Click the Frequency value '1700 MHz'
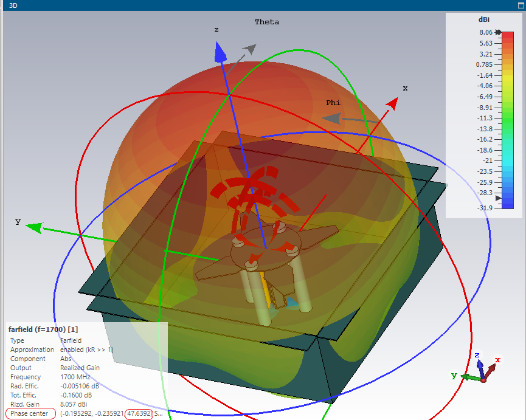Image resolution: width=526 pixels, height=420 pixels. point(75,377)
